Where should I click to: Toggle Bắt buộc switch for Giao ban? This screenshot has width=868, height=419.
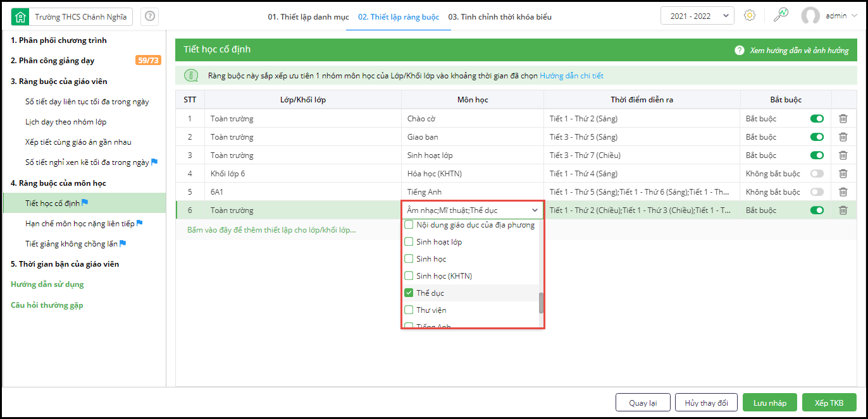point(817,137)
